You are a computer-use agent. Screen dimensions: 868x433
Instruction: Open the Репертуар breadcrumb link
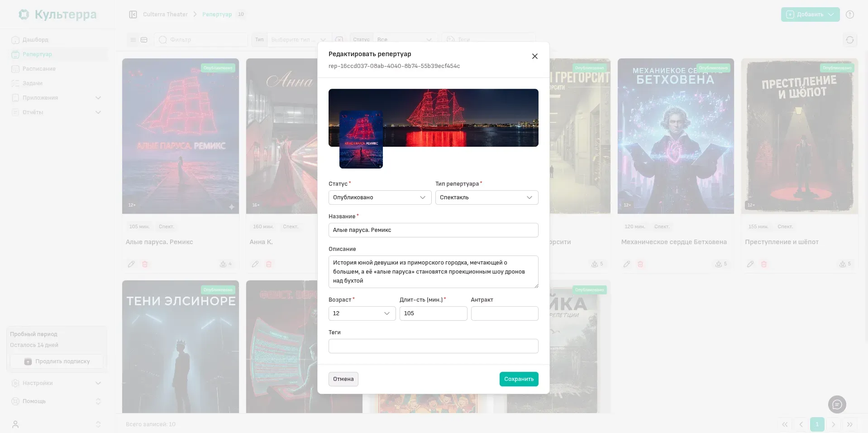[217, 14]
